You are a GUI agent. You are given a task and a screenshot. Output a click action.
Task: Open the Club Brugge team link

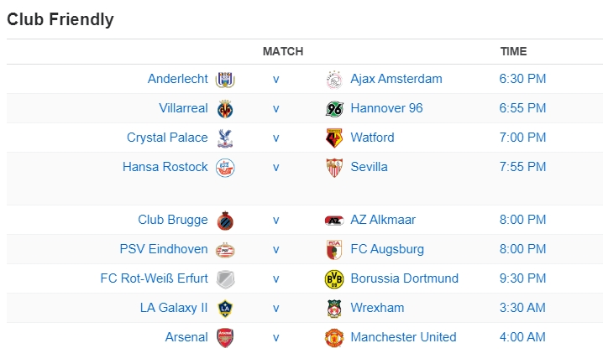click(x=173, y=220)
